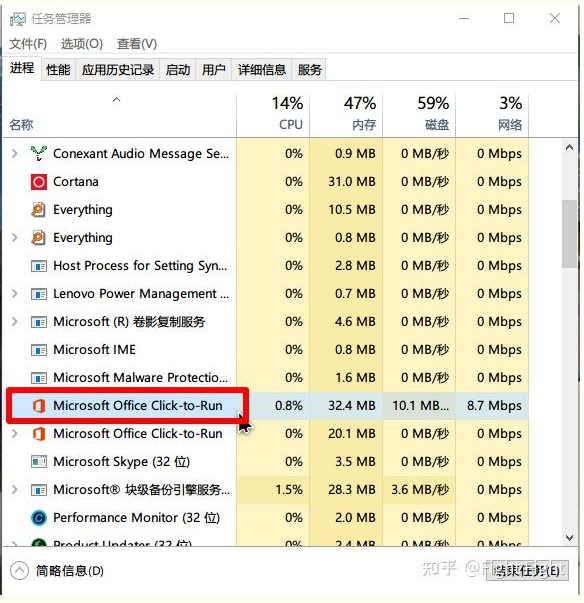Click the 结束任务(E) button
This screenshot has height=603, width=584.
tap(527, 571)
